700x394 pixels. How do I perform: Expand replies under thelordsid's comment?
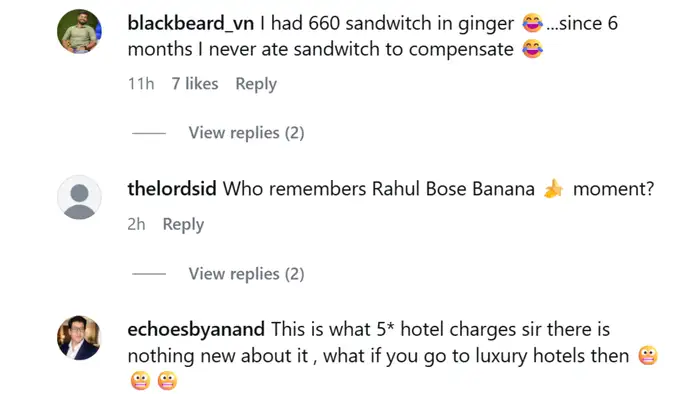click(246, 274)
